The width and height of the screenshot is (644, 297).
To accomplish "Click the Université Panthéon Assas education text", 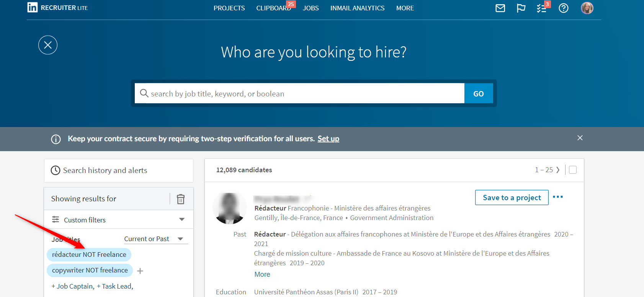I will click(x=306, y=292).
